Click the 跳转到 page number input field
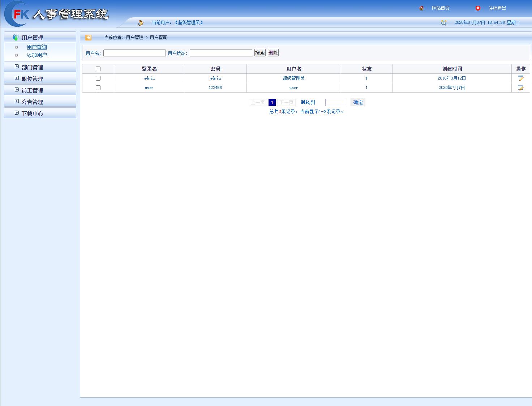The width and height of the screenshot is (532, 406). tap(335, 102)
